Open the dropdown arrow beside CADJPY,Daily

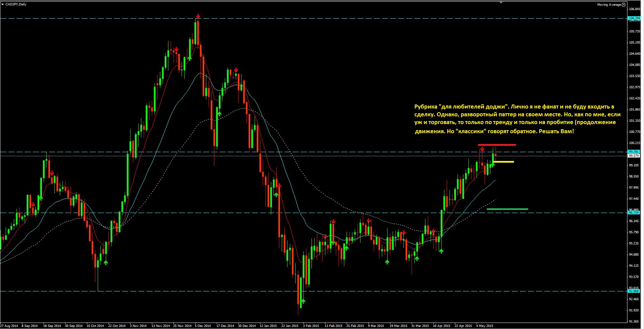(3, 4)
